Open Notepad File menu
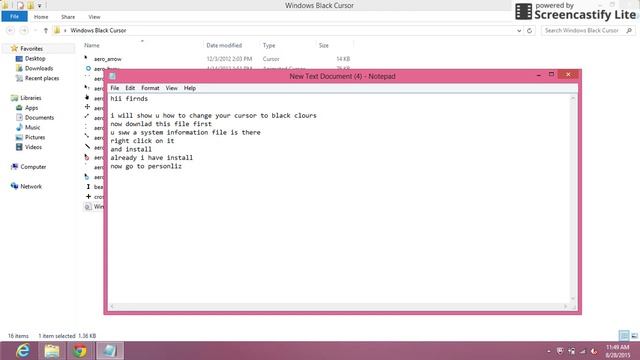The width and height of the screenshot is (640, 360). point(115,88)
